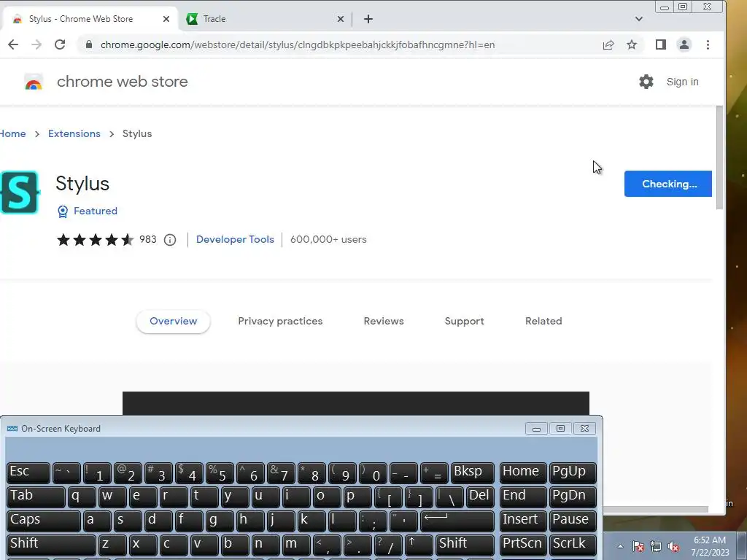This screenshot has height=560, width=747.
Task: Switch to the Reviews tab
Action: (x=384, y=322)
